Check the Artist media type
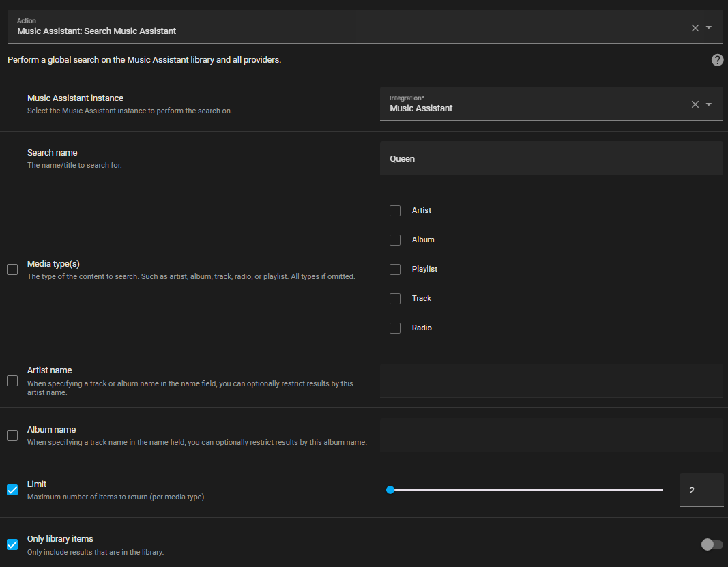Screen dimensions: 728x567 coord(394,210)
